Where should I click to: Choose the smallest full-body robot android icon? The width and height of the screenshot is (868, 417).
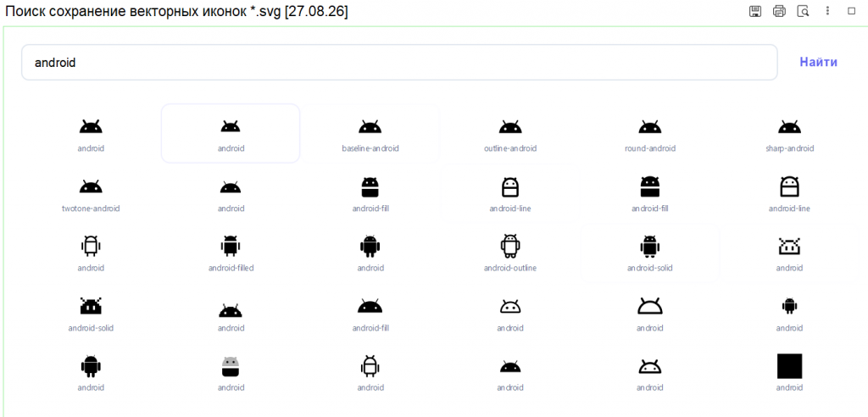click(x=789, y=306)
